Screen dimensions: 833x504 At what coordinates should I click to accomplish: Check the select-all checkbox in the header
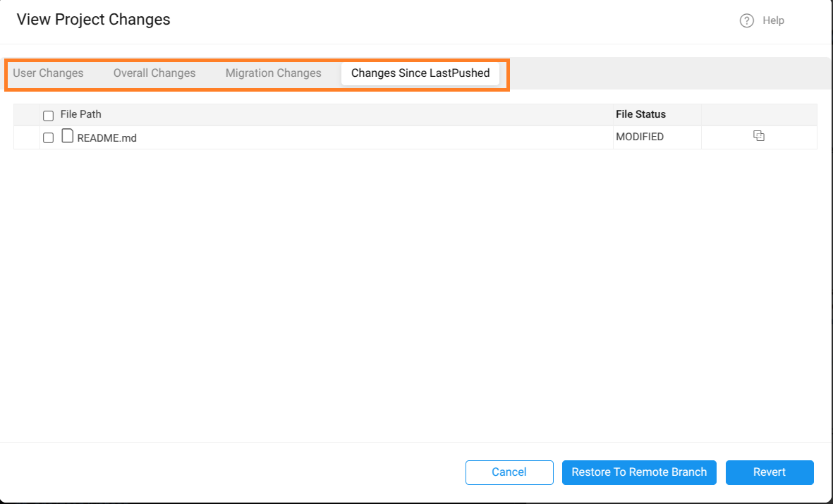pos(48,115)
